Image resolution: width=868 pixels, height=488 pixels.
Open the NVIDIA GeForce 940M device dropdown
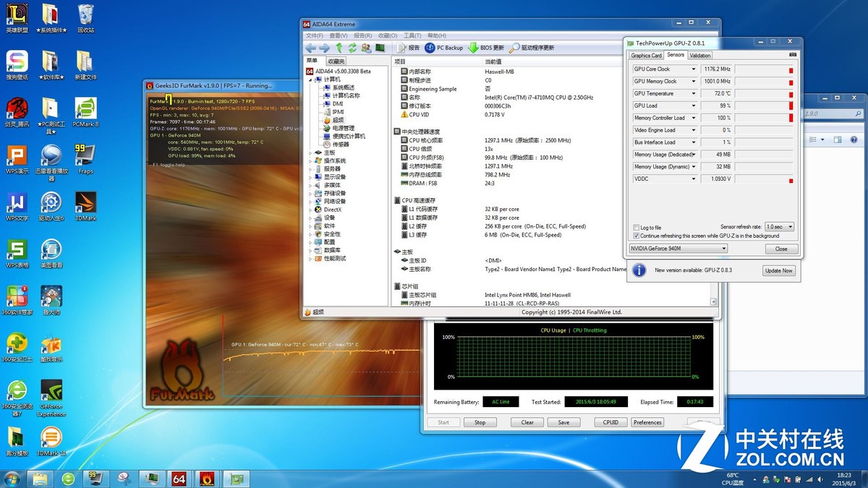(x=678, y=249)
